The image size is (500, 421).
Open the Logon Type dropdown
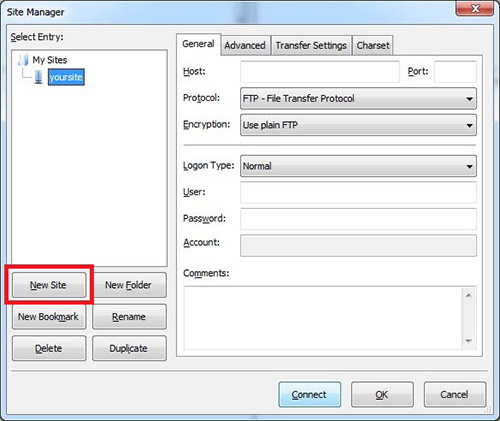[x=358, y=166]
